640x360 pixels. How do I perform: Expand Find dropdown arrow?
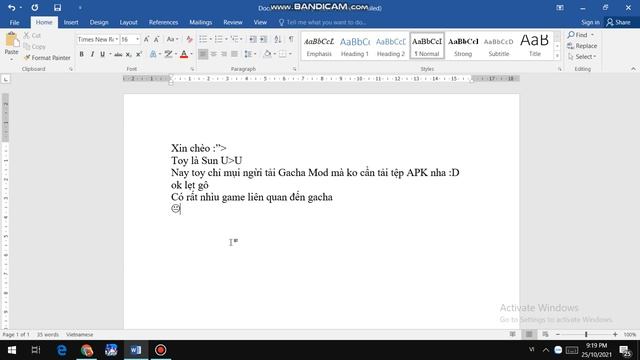click(593, 35)
